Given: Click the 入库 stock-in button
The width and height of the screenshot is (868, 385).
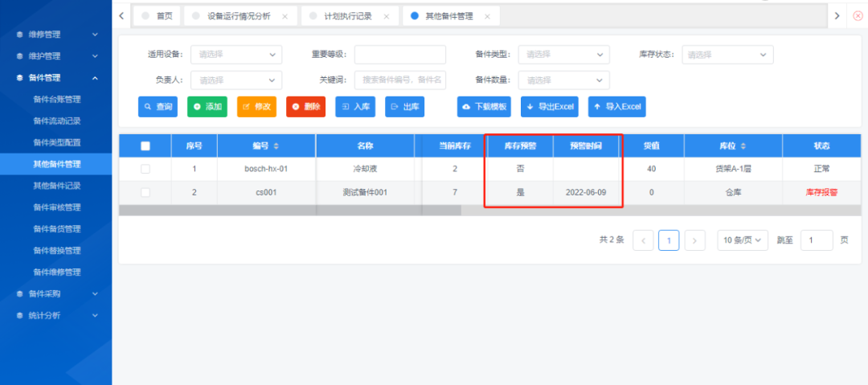Looking at the screenshot, I should click(x=355, y=106).
